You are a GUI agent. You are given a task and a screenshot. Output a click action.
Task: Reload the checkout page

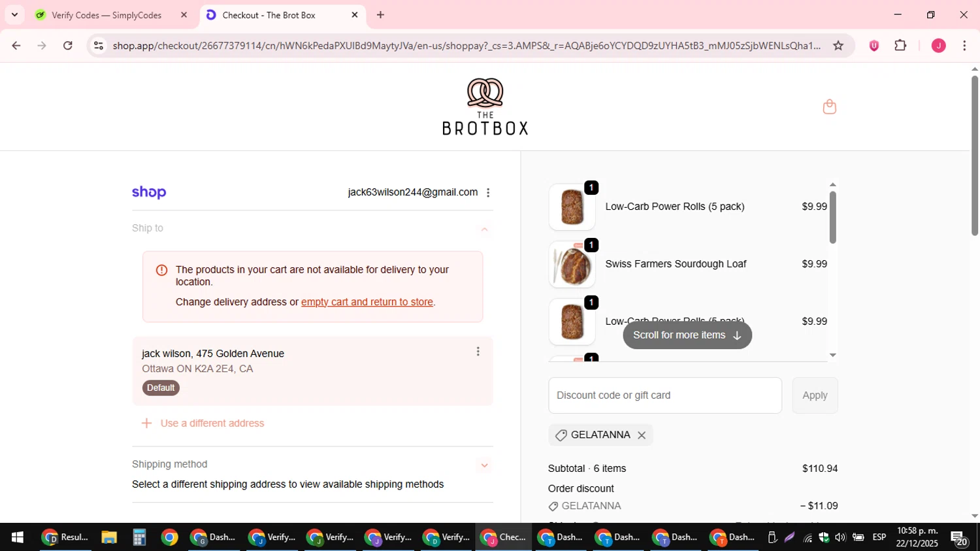click(x=68, y=46)
